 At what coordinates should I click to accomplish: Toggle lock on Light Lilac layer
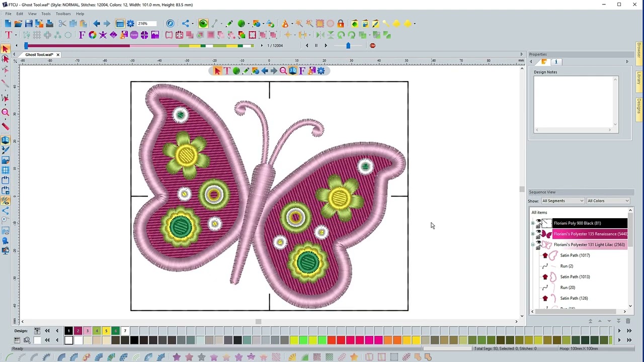coord(538,247)
